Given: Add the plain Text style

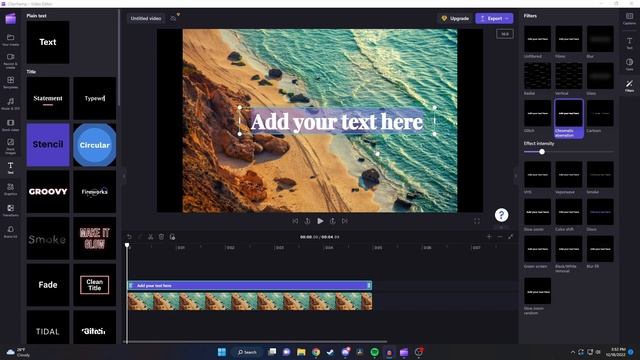Looking at the screenshot, I should pyautogui.click(x=48, y=42).
